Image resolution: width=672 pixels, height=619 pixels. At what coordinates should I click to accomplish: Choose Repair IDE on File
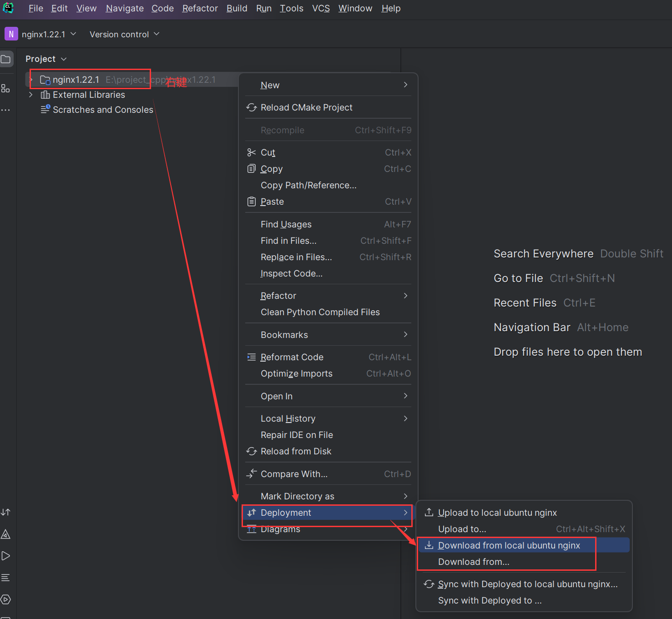328,435
